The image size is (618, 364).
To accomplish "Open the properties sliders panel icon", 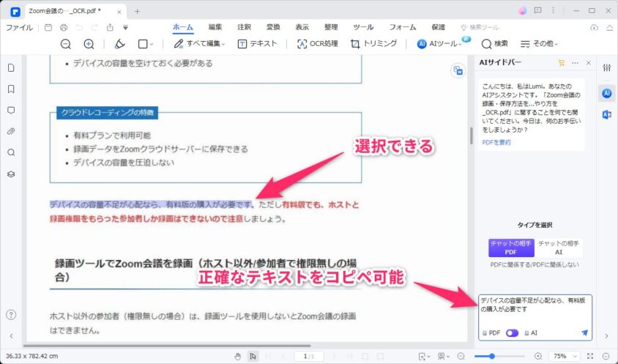I will tap(606, 67).
